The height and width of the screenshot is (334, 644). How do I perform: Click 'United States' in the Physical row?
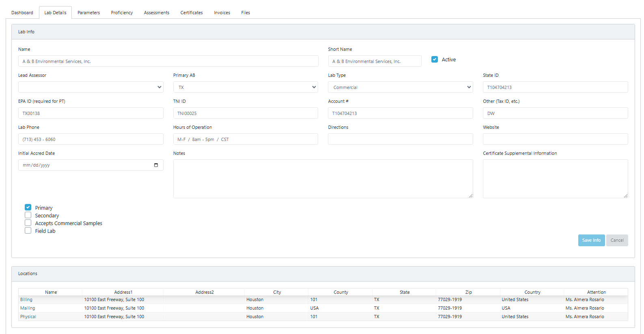coord(515,317)
